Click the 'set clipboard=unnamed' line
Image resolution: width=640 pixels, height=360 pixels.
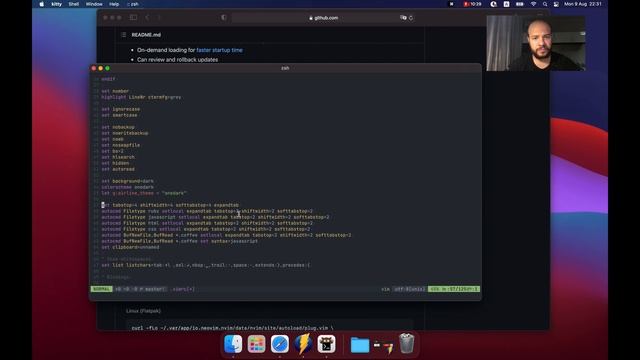(131, 247)
